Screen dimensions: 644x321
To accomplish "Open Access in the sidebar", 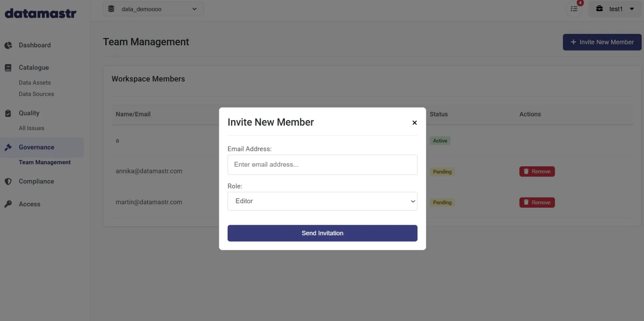I will (x=29, y=204).
